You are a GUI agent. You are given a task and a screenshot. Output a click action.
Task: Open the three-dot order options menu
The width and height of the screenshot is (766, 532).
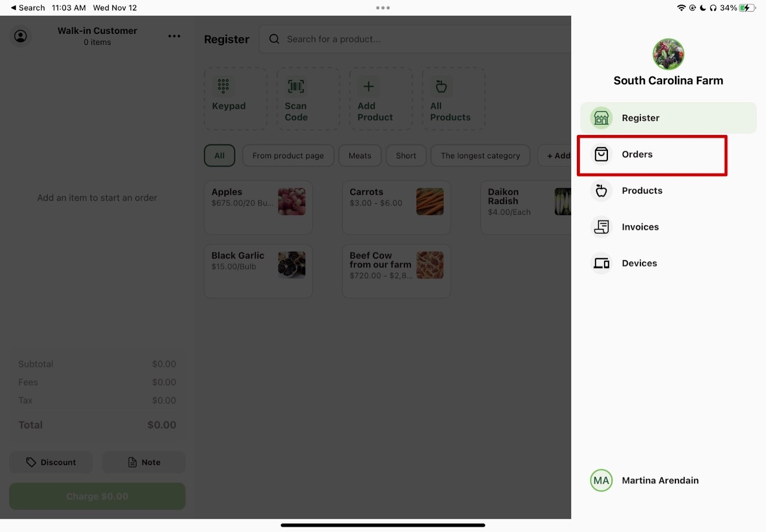click(174, 36)
